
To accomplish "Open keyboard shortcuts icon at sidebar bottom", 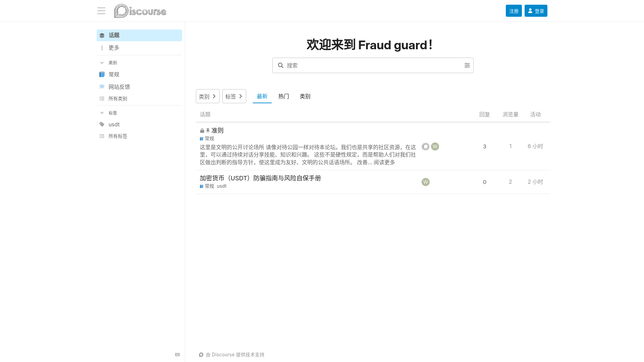I will [177, 355].
